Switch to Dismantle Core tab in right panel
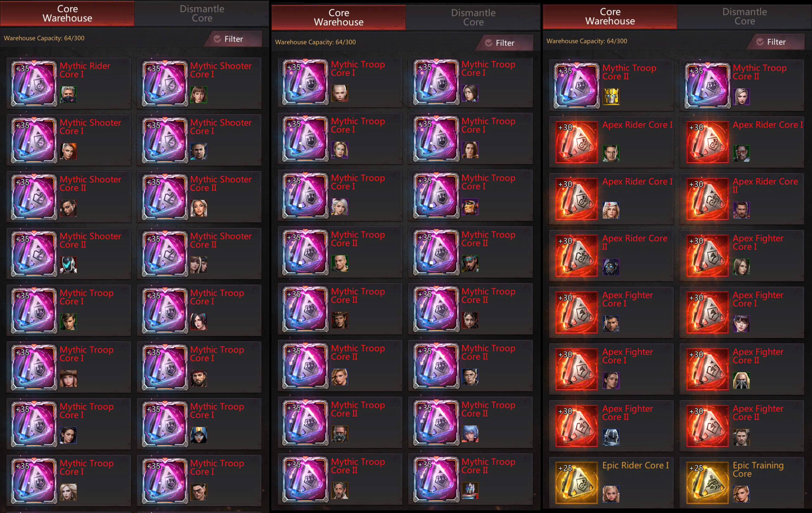The image size is (812, 513). click(744, 16)
